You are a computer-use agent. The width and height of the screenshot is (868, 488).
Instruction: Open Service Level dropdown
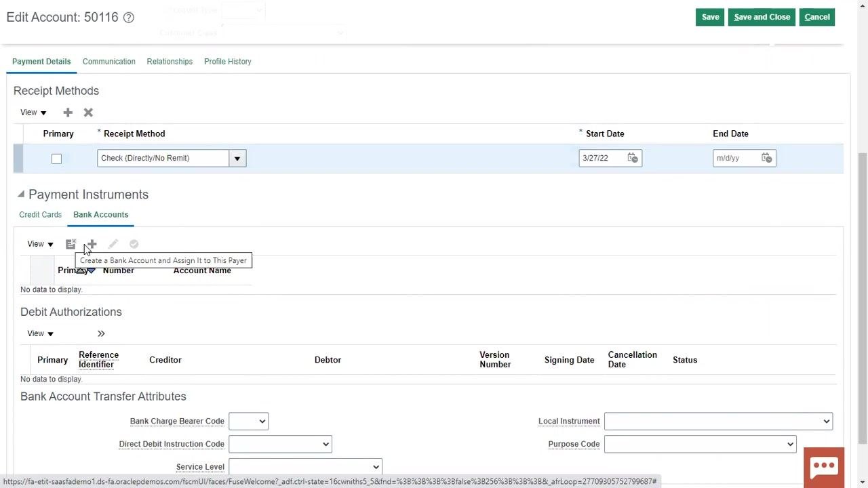coord(305,467)
